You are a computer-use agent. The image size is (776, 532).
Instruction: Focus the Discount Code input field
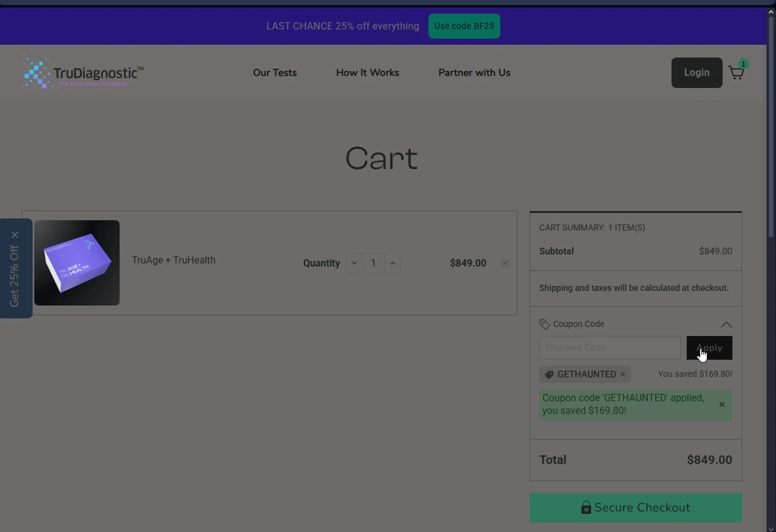(610, 348)
